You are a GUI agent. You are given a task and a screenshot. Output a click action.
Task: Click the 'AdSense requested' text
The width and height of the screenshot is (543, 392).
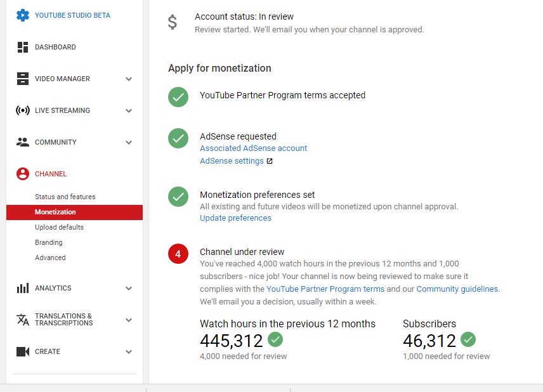point(239,136)
